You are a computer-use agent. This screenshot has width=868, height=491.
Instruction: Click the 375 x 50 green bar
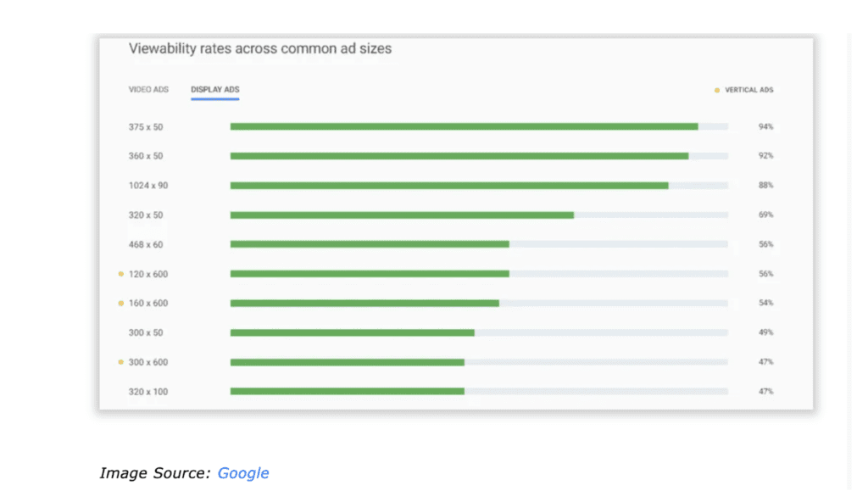(x=464, y=126)
